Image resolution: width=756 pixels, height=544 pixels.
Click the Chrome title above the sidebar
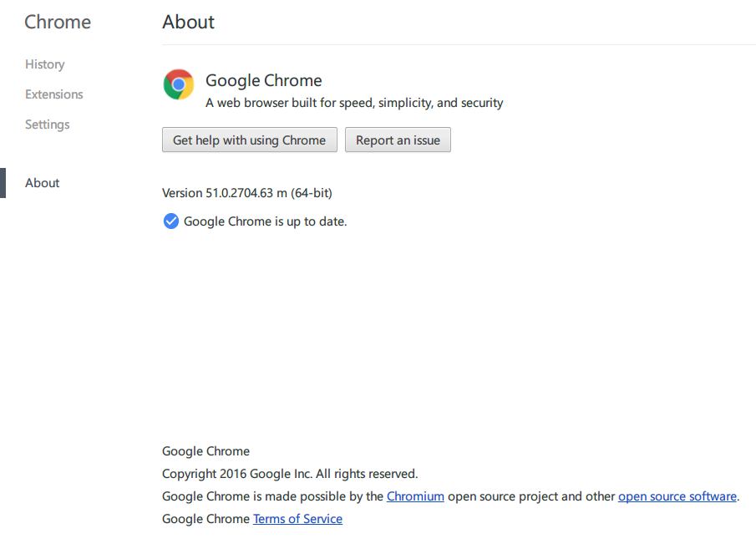(58, 23)
